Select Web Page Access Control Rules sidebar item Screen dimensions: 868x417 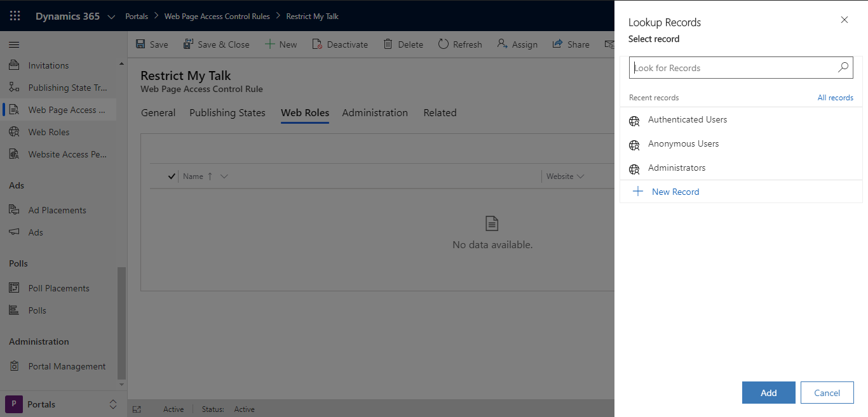[58, 110]
